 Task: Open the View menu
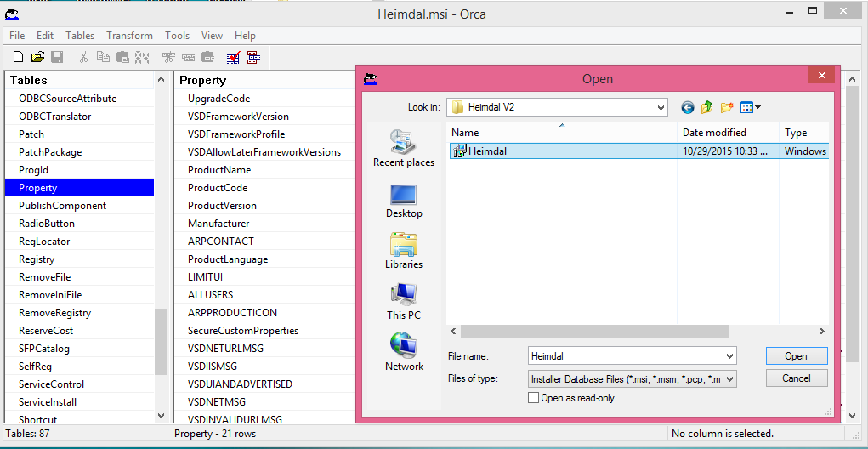[212, 36]
